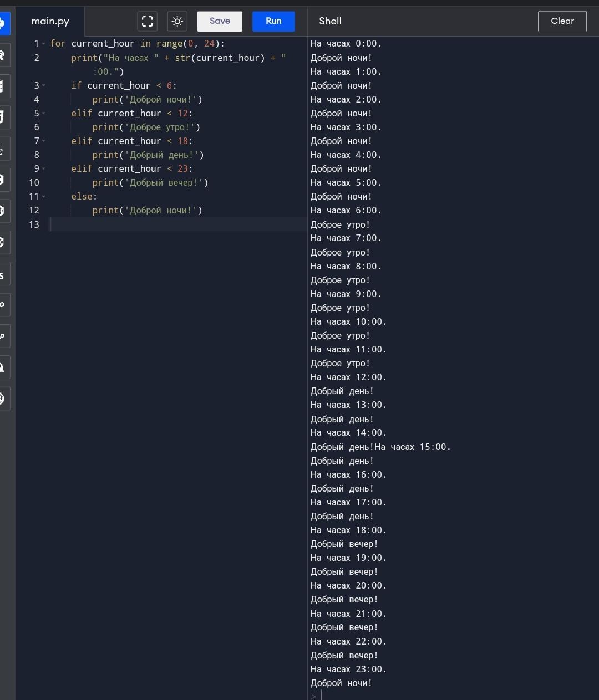The width and height of the screenshot is (599, 700).
Task: Fold the elif block at line 7
Action: (44, 141)
